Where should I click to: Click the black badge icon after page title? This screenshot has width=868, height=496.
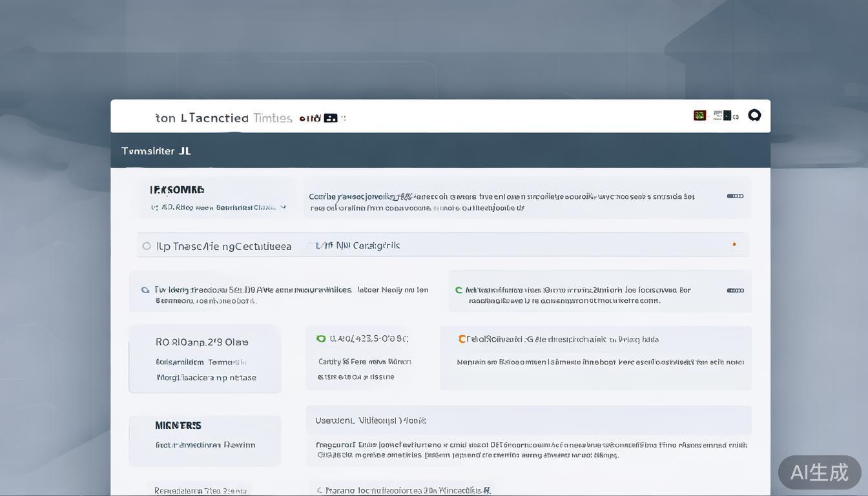[x=330, y=118]
